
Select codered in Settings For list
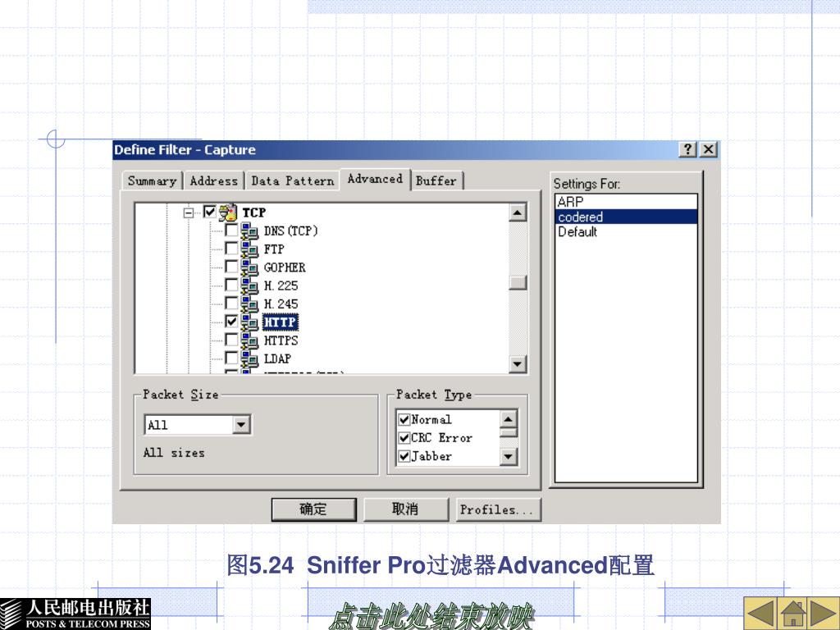(626, 217)
